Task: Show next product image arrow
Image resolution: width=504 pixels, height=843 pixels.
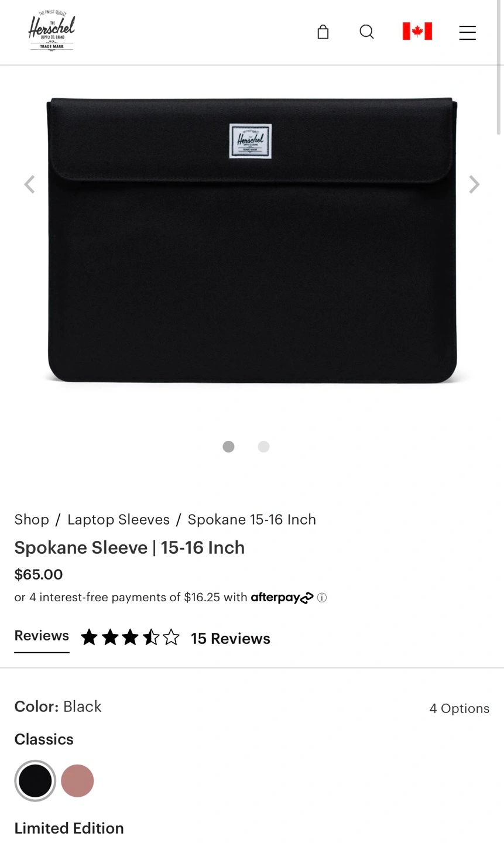Action: (x=474, y=184)
